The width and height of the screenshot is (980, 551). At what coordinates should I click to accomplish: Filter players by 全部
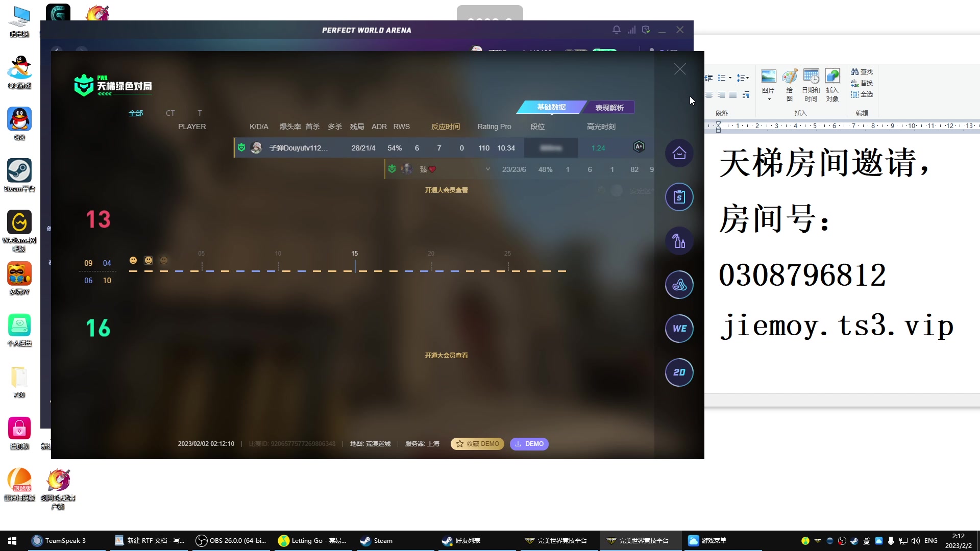tap(136, 113)
